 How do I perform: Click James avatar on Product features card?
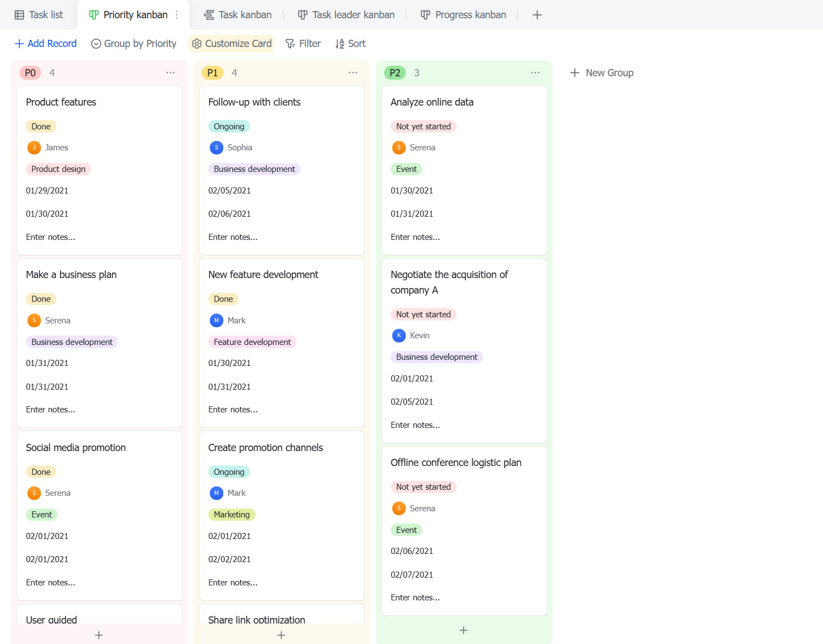coord(34,148)
